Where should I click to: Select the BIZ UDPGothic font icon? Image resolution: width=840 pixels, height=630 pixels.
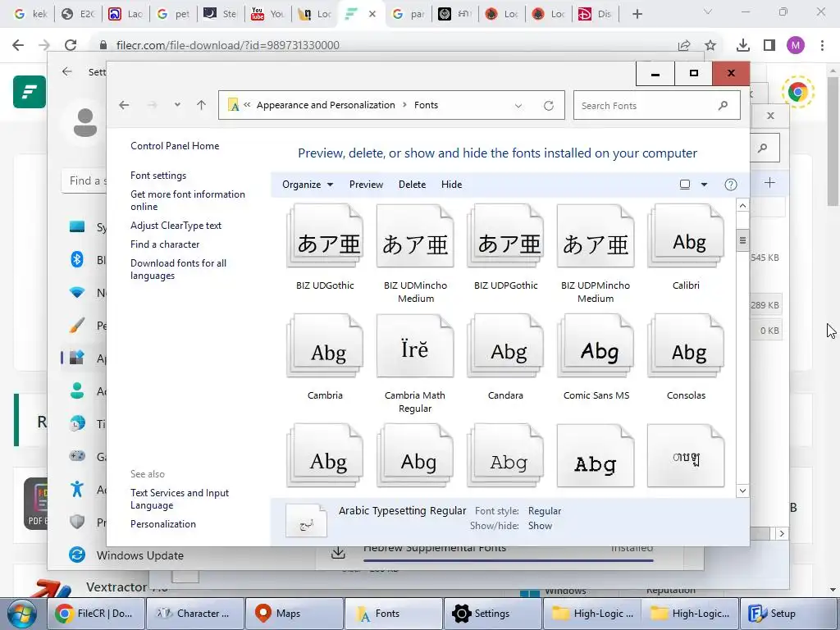[x=505, y=236]
